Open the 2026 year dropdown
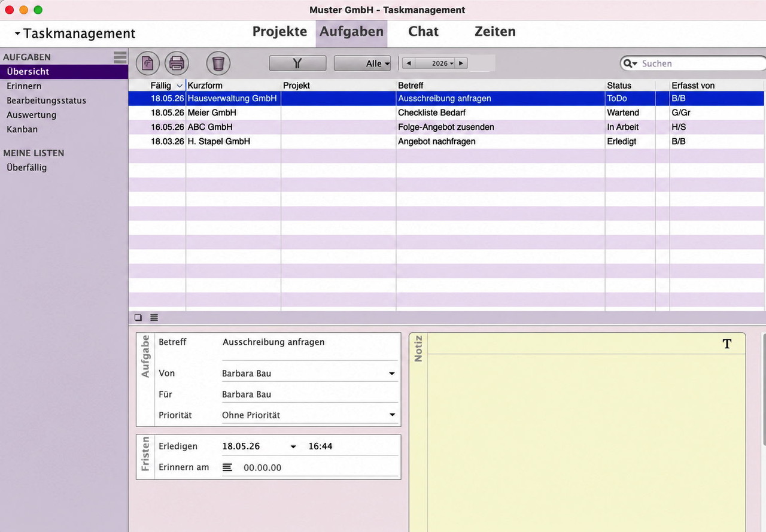This screenshot has height=532, width=766. coord(442,63)
